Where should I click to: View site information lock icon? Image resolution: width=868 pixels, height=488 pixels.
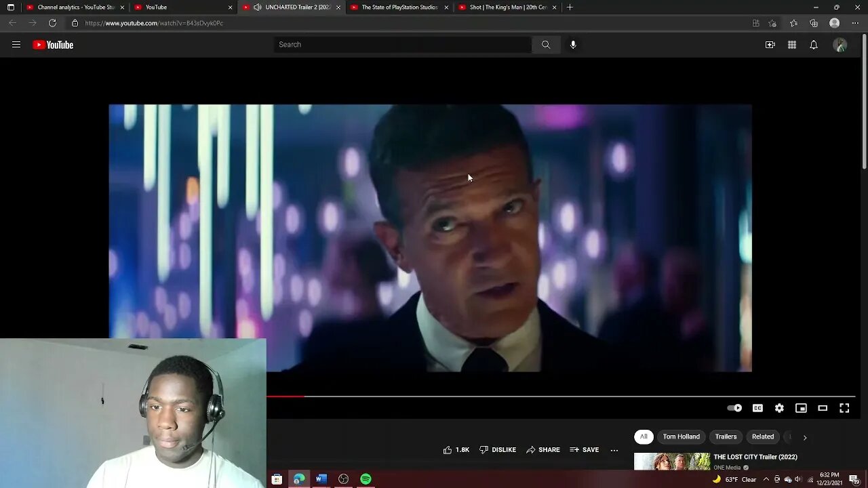click(x=75, y=23)
